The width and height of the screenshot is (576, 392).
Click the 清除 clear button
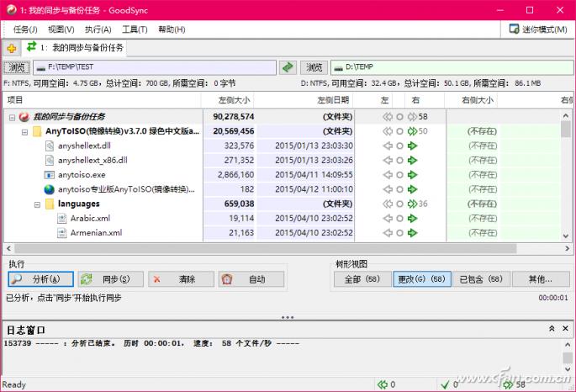pos(181,279)
